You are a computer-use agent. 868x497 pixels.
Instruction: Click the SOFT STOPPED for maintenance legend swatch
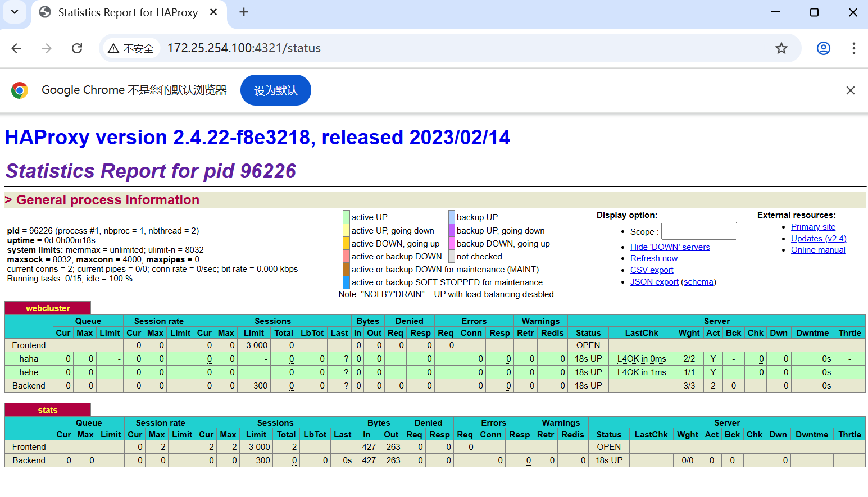point(346,282)
